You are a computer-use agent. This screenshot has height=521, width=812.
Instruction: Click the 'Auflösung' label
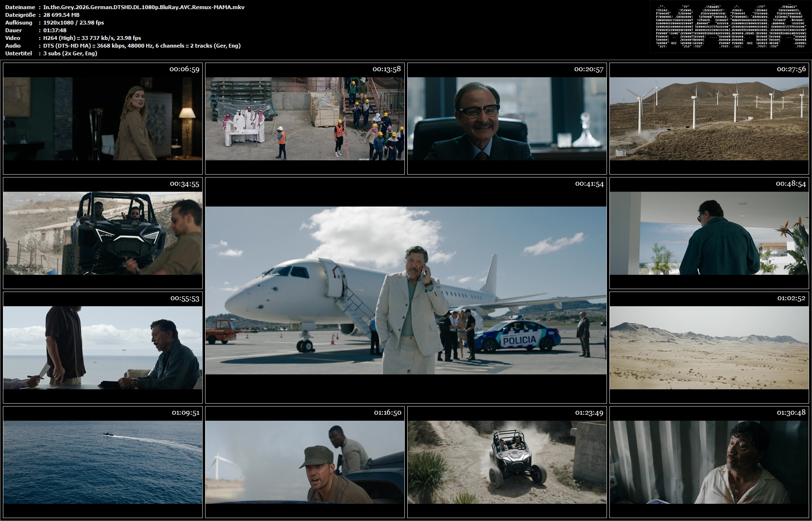[19, 23]
